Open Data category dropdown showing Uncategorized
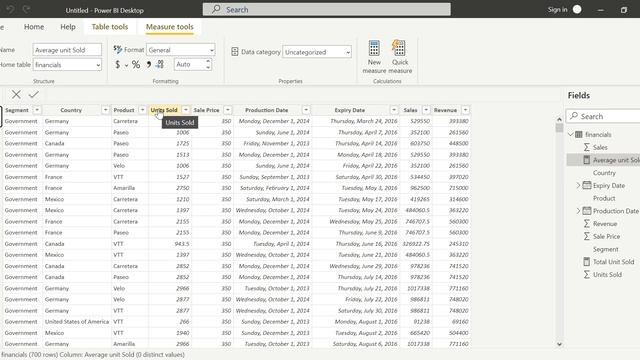 pos(317,52)
